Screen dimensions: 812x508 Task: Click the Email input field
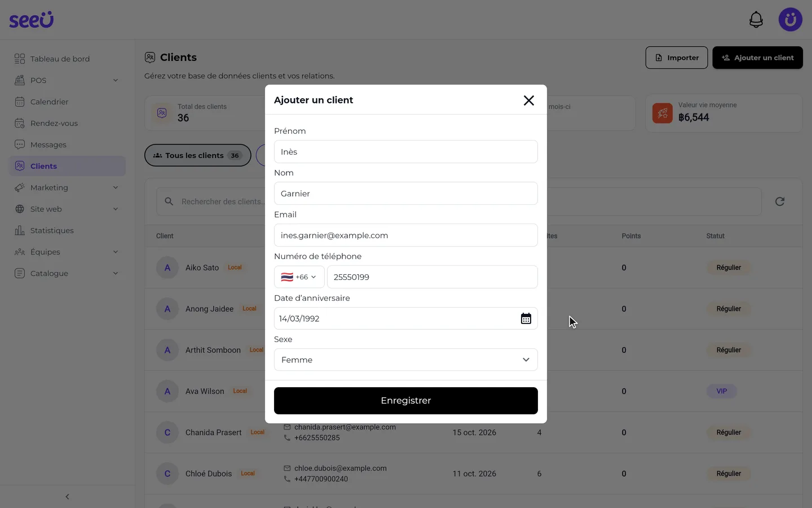pos(406,235)
